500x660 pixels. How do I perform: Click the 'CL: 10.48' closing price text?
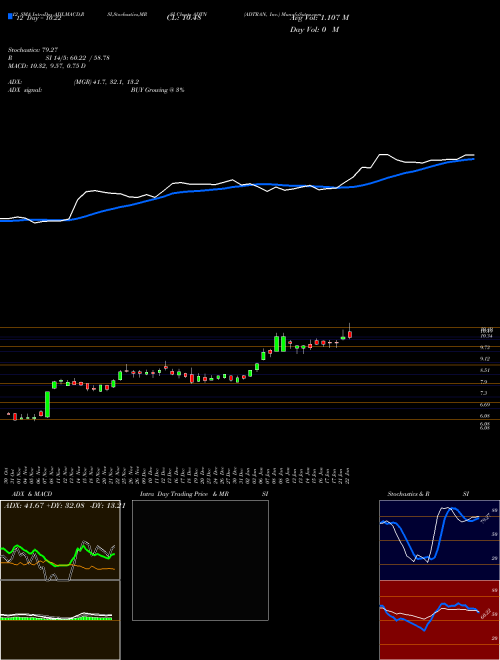point(184,18)
